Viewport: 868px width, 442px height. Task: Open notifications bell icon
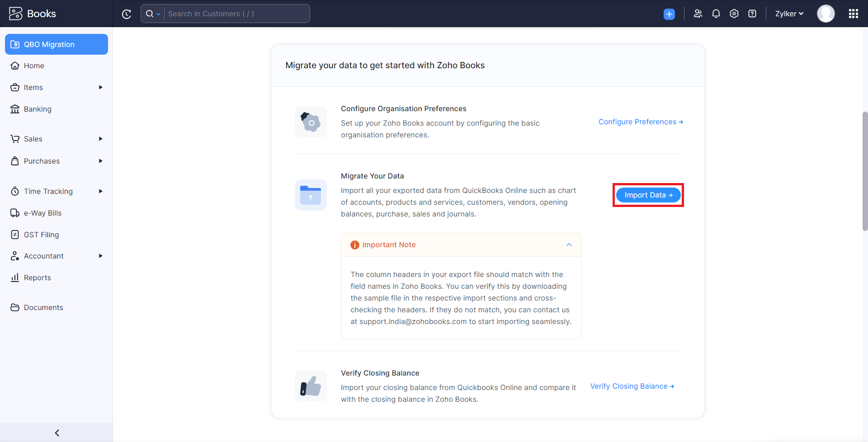[716, 14]
